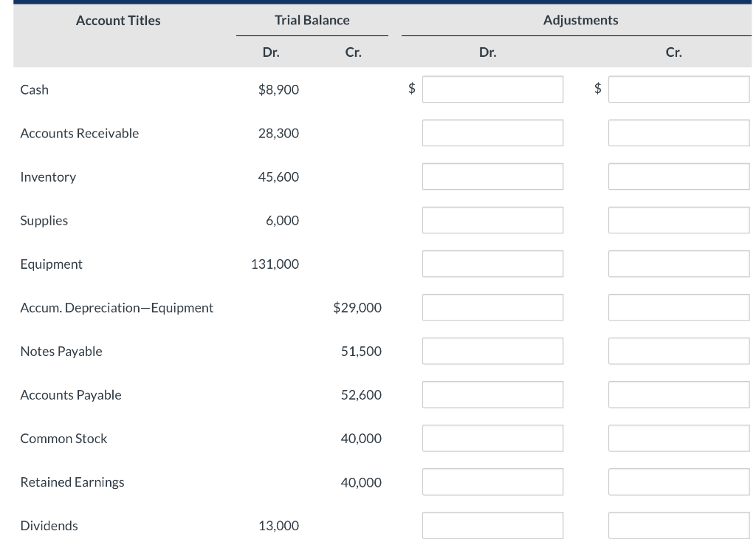Select the Accum. Depreciation credit adjustment field
This screenshot has width=756, height=548.
[x=678, y=306]
